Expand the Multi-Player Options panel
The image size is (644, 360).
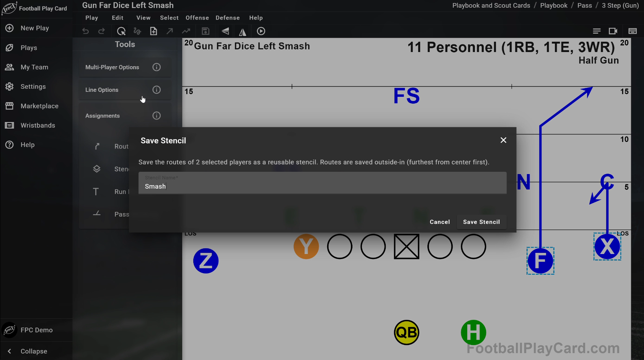112,67
